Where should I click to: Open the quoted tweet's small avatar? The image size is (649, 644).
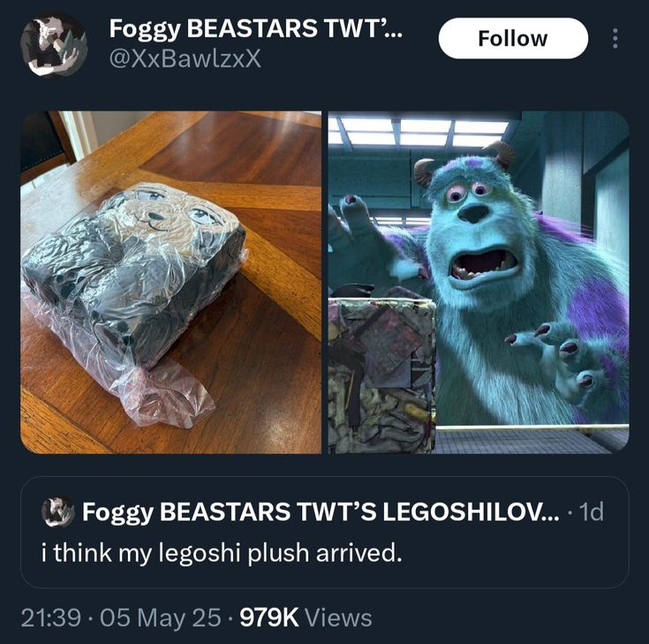coord(57,511)
